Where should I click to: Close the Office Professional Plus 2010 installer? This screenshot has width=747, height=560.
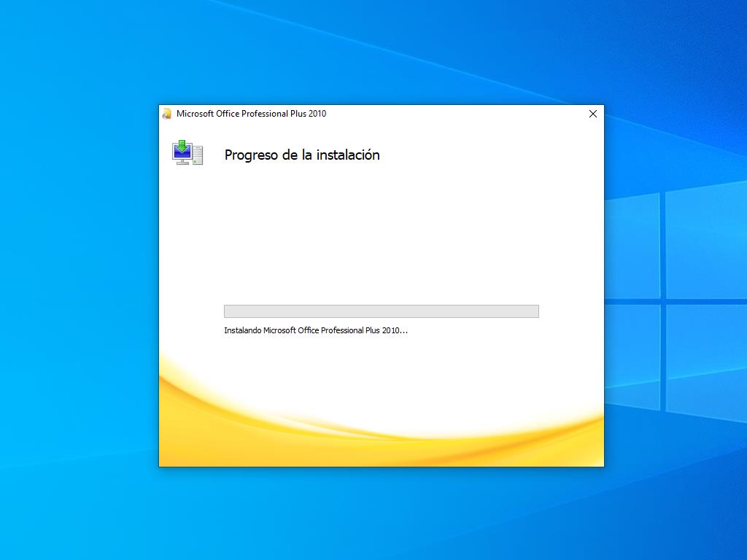coord(592,114)
